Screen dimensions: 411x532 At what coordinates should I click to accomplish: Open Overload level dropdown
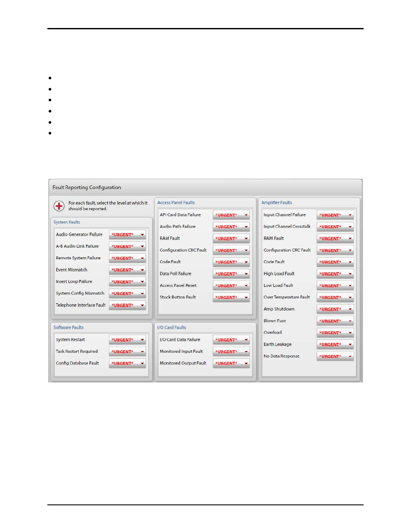335,333
